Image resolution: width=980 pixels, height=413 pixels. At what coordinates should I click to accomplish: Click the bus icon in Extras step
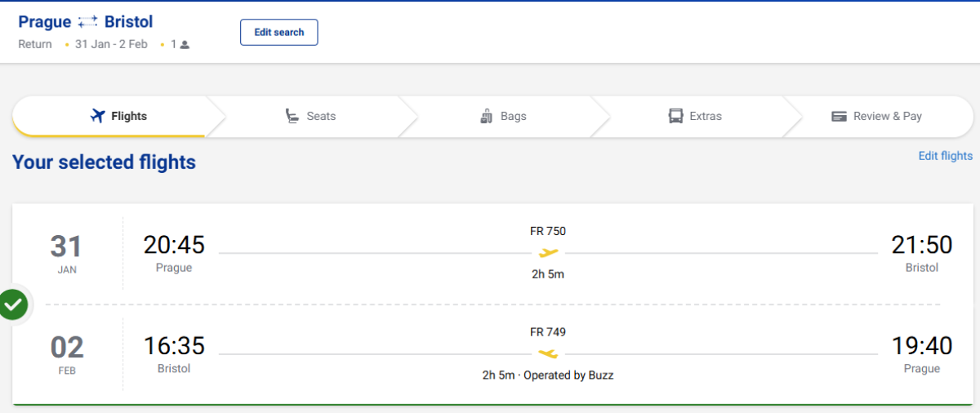coord(675,116)
